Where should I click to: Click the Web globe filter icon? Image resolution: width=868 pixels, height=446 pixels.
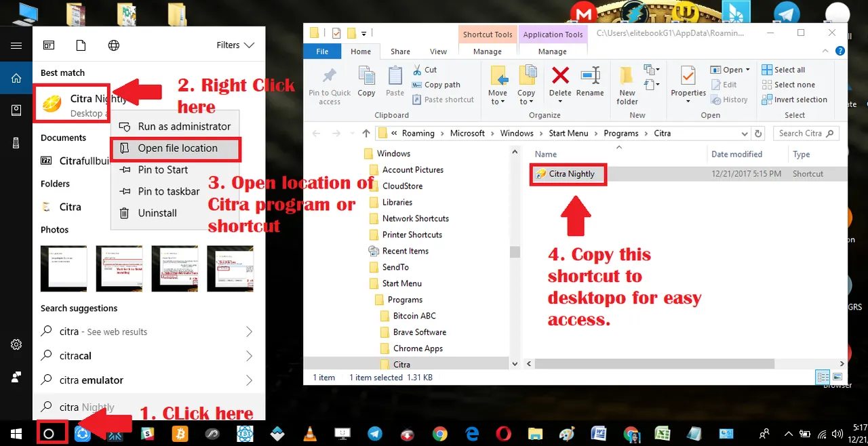(x=114, y=45)
